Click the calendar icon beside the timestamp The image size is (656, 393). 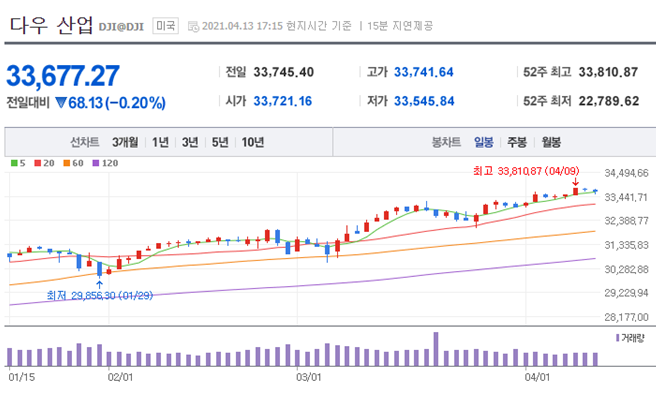193,26
